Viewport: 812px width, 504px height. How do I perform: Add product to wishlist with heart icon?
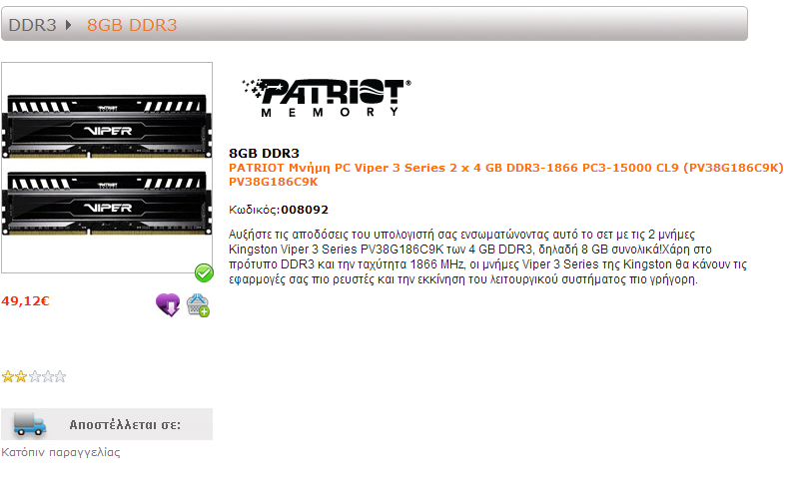168,304
